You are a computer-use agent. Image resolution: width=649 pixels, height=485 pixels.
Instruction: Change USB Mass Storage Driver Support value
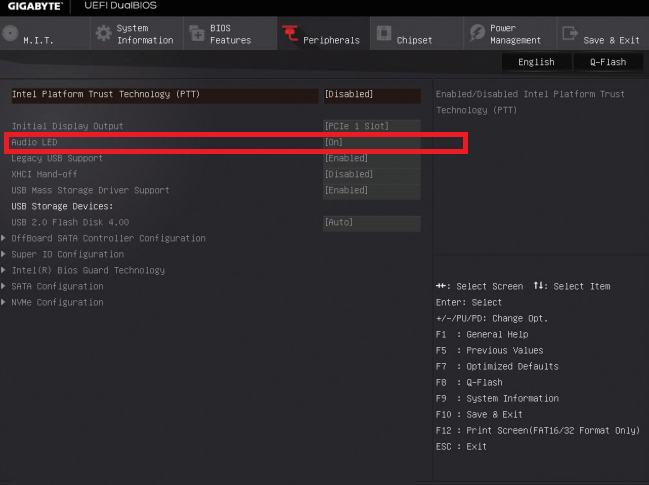click(372, 191)
